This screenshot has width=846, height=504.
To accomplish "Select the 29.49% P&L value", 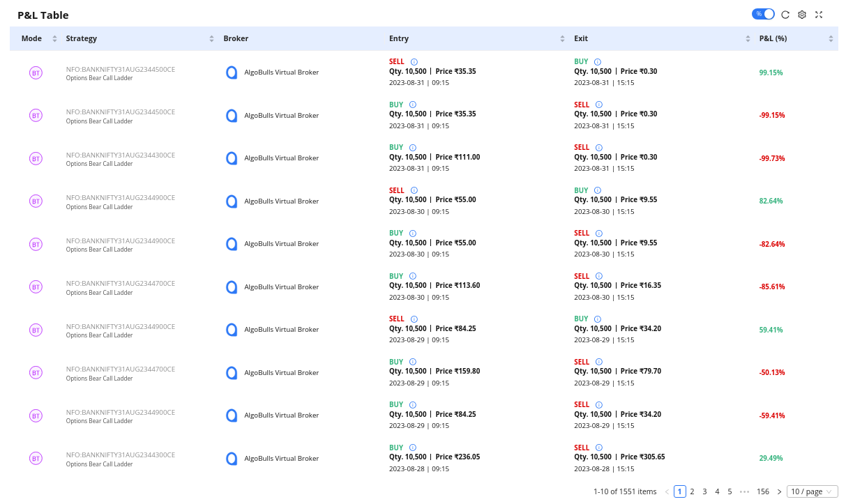I will (x=771, y=459).
